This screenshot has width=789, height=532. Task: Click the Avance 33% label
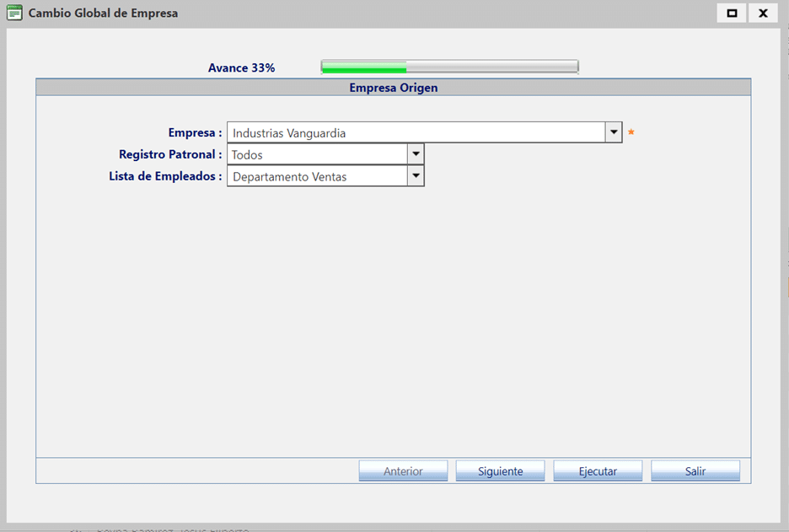[x=241, y=67]
